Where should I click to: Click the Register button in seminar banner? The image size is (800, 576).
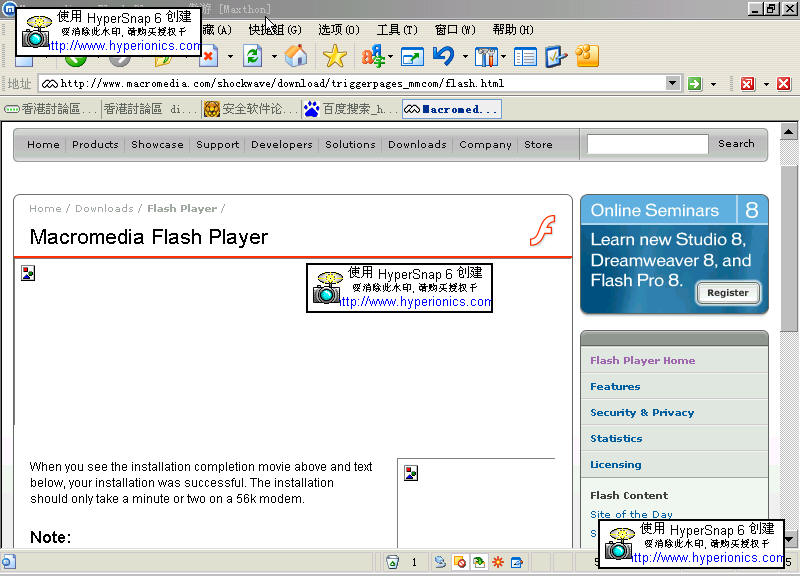pos(728,293)
